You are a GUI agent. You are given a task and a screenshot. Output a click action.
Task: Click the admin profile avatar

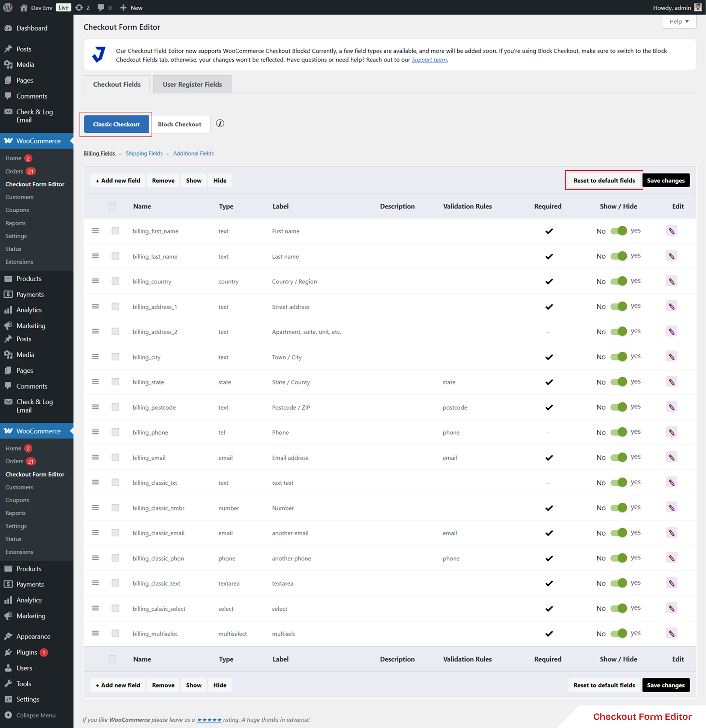tap(697, 7)
